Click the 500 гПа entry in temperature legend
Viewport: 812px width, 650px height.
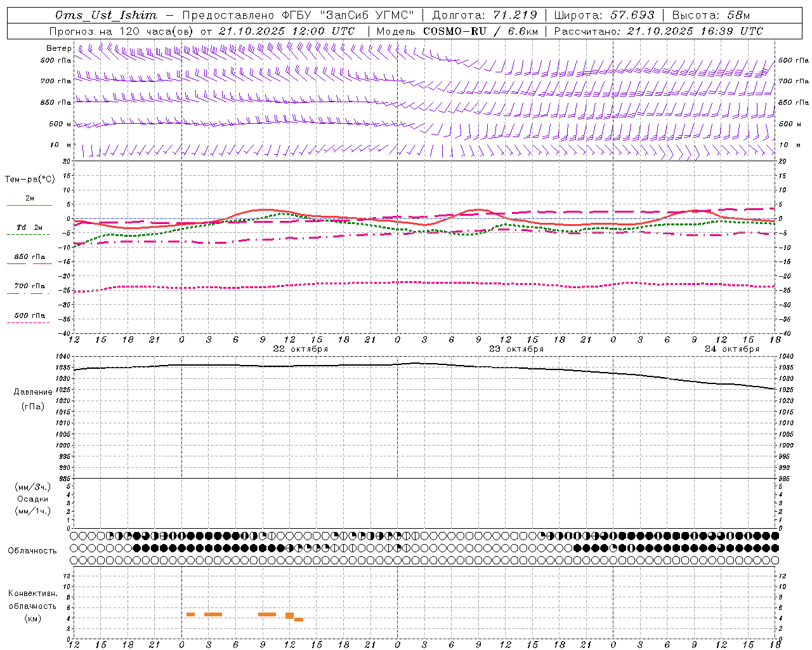coord(30,315)
